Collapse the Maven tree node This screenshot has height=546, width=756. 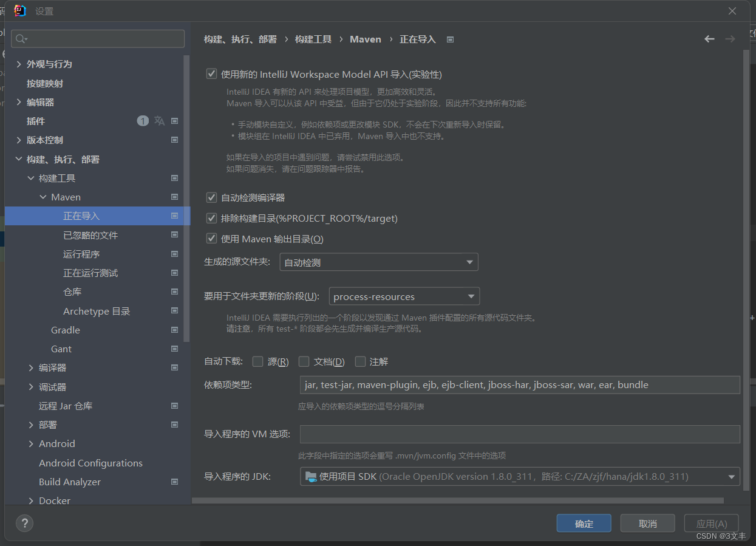point(43,197)
